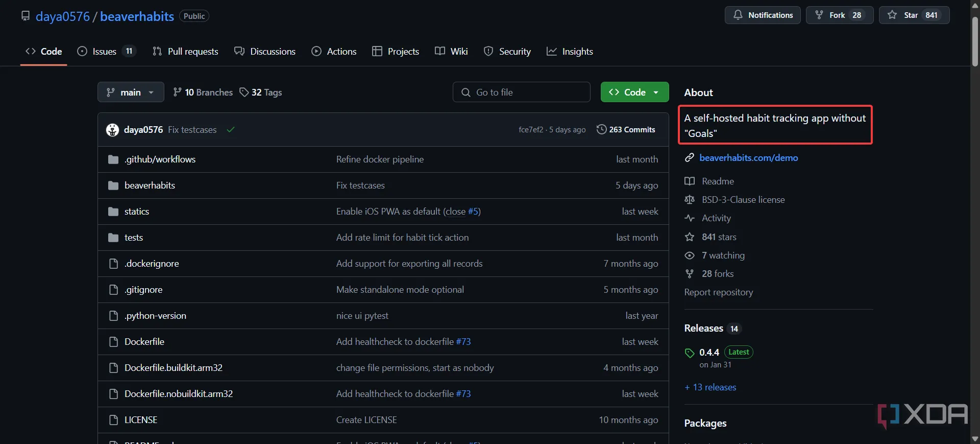Image resolution: width=980 pixels, height=444 pixels.
Task: Click the license scales icon
Action: click(x=690, y=200)
